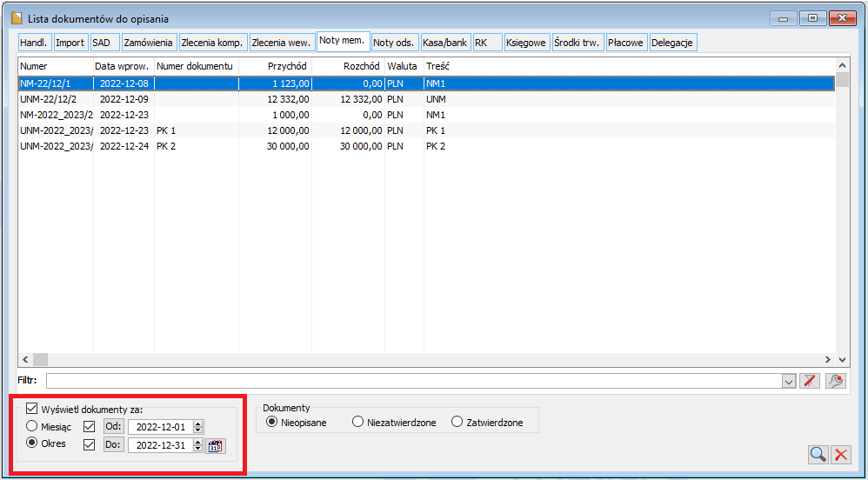
Task: Select row NM-2022_2023/2
Action: pos(426,115)
